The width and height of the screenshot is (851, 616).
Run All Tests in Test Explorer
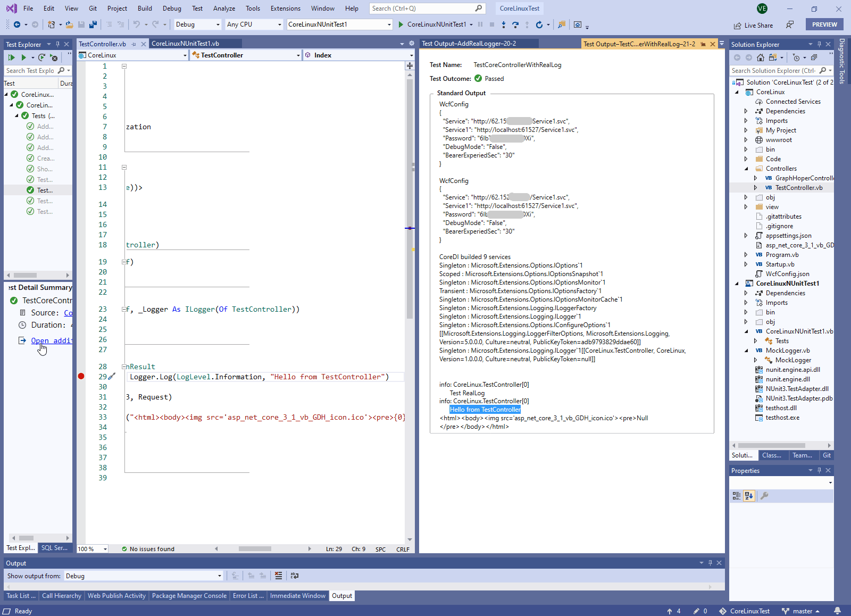pyautogui.click(x=11, y=57)
